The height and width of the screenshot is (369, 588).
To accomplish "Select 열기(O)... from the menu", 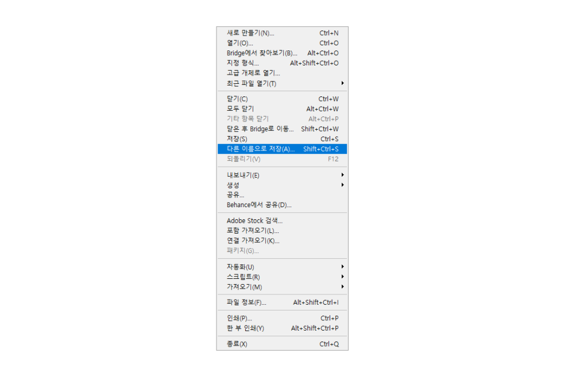I will [x=282, y=43].
